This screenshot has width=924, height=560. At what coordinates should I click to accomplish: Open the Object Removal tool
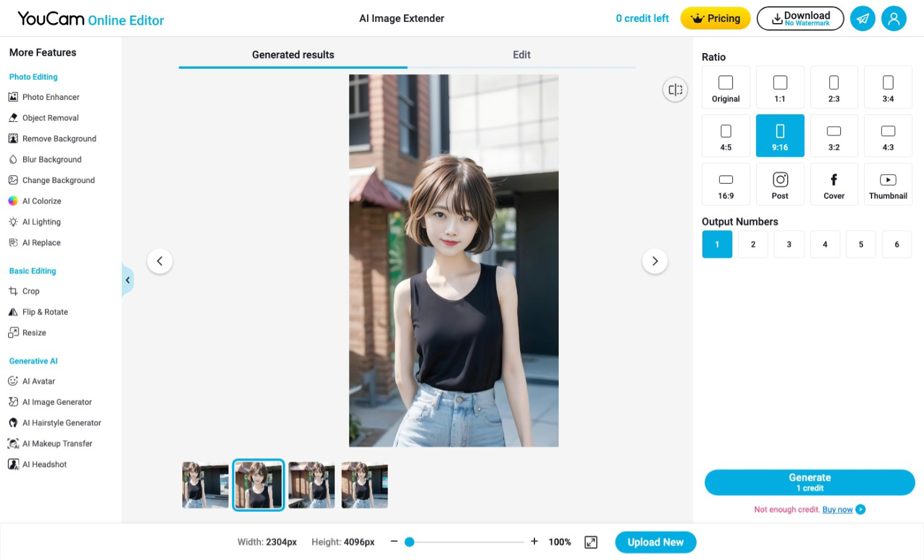50,118
